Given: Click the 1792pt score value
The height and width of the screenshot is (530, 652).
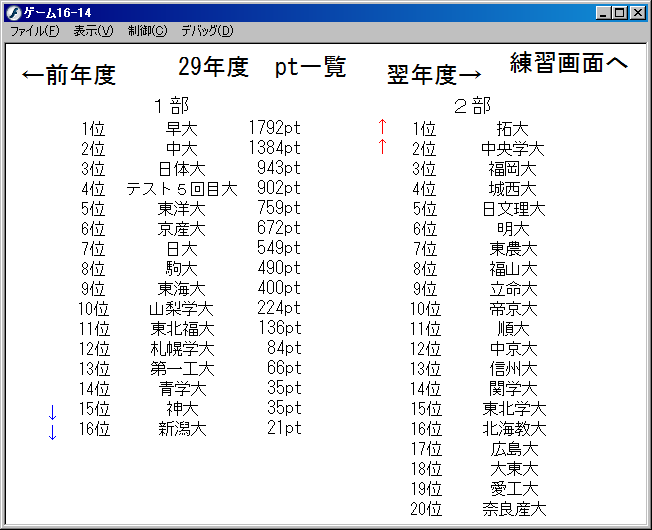Looking at the screenshot, I should click(x=274, y=128).
